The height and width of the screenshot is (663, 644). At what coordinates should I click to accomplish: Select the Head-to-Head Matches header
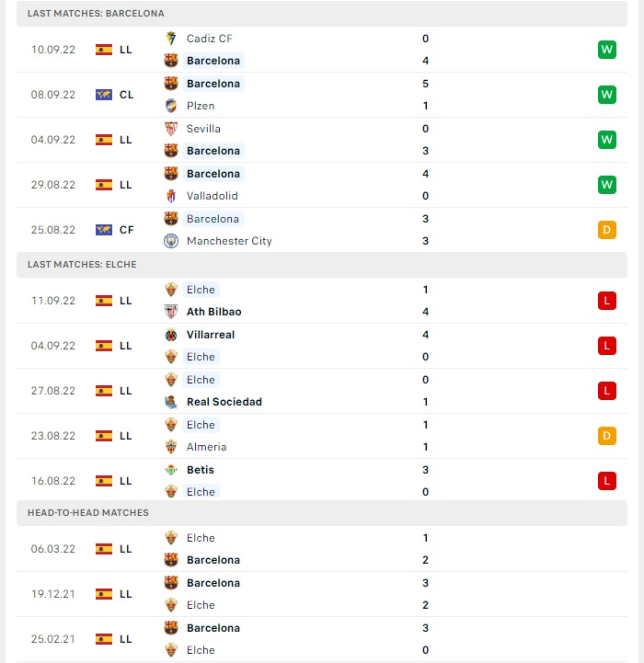pos(322,513)
